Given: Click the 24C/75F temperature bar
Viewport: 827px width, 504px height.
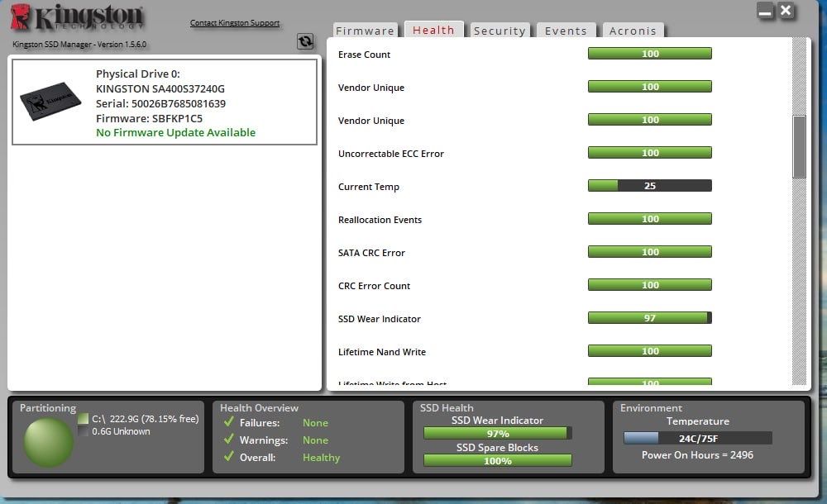Looking at the screenshot, I should click(x=698, y=438).
